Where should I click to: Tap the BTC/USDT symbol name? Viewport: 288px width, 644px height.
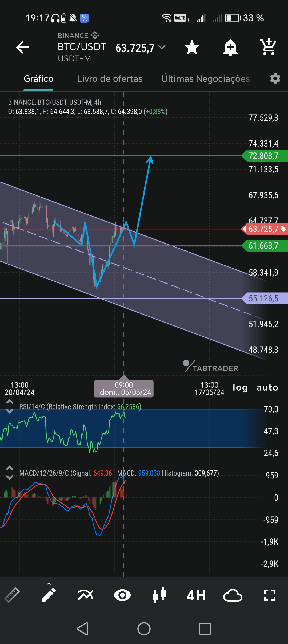pyautogui.click(x=82, y=47)
